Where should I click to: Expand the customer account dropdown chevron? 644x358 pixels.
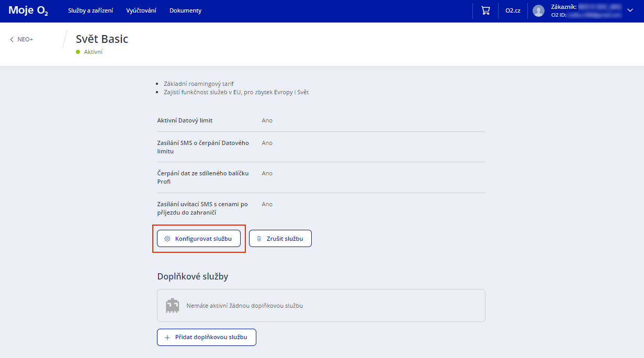pyautogui.click(x=630, y=10)
